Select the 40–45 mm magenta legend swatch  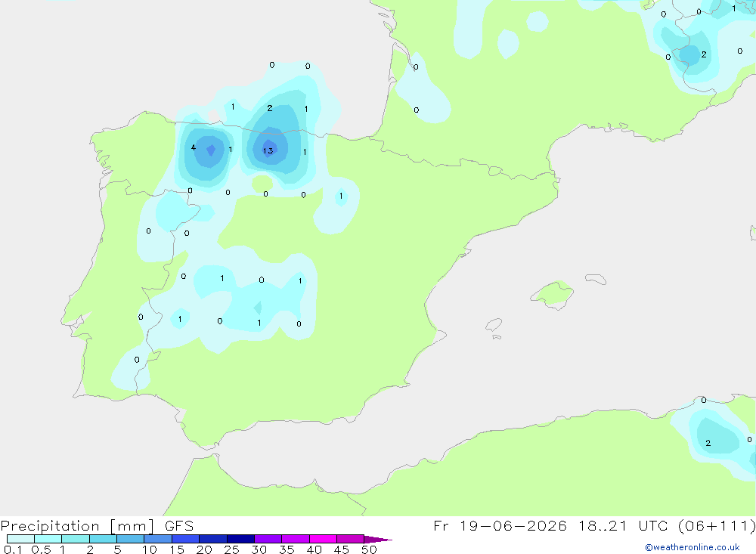(x=323, y=539)
